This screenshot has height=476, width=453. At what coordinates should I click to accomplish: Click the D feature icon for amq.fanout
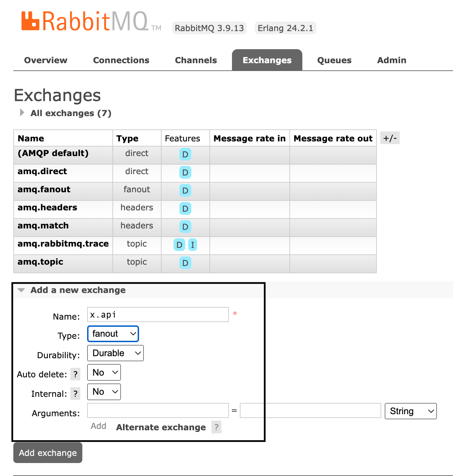[x=185, y=191]
